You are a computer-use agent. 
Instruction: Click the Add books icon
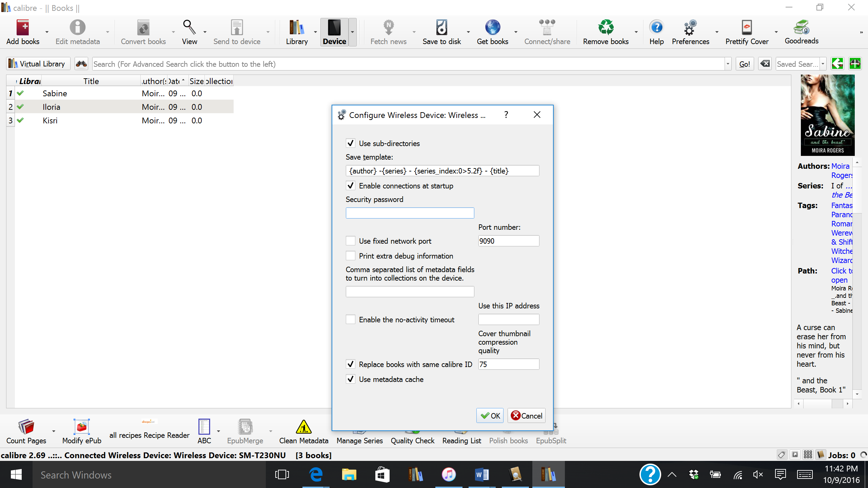click(23, 28)
